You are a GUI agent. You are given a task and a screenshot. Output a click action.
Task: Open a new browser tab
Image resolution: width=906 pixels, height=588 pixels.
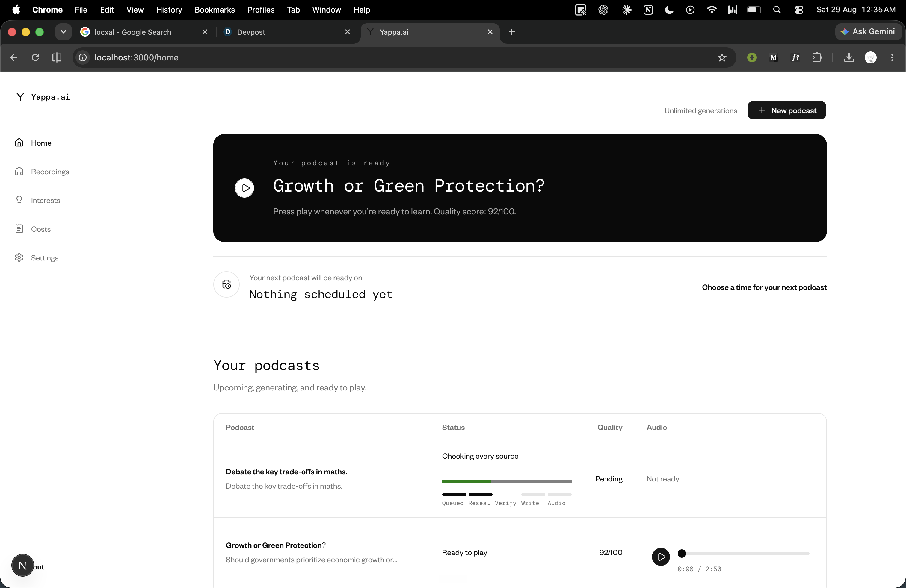click(x=512, y=32)
